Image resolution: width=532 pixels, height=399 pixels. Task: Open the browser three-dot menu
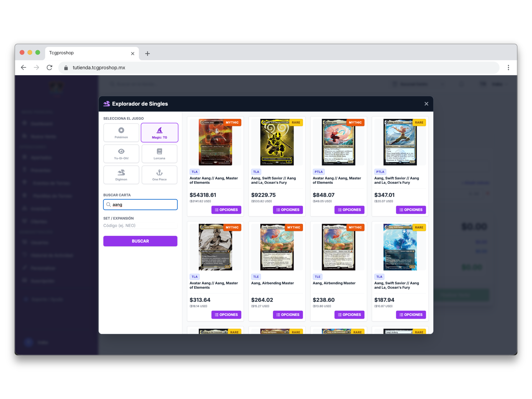[x=508, y=68]
